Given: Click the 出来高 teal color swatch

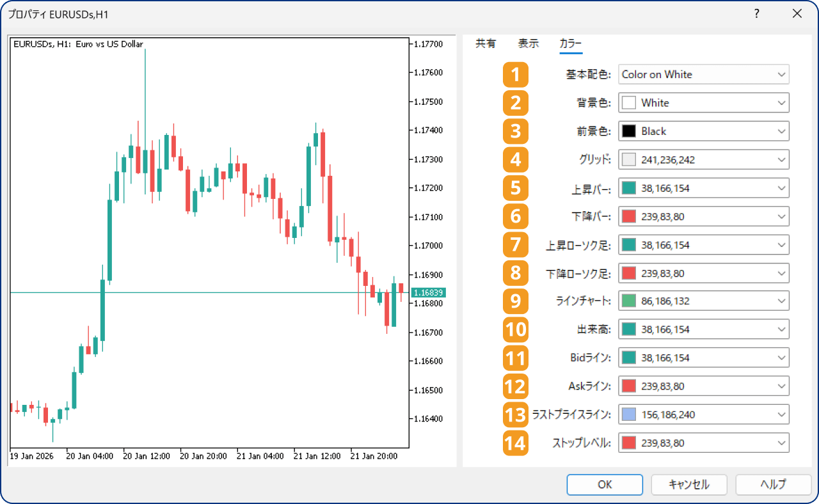Looking at the screenshot, I should pos(629,329).
